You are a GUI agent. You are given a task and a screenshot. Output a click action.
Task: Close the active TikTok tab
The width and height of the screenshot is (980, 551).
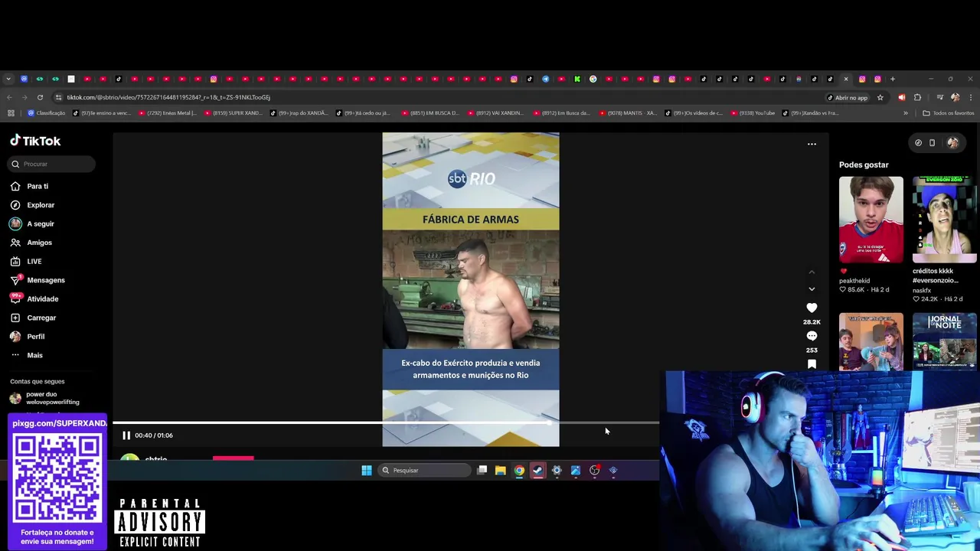846,79
